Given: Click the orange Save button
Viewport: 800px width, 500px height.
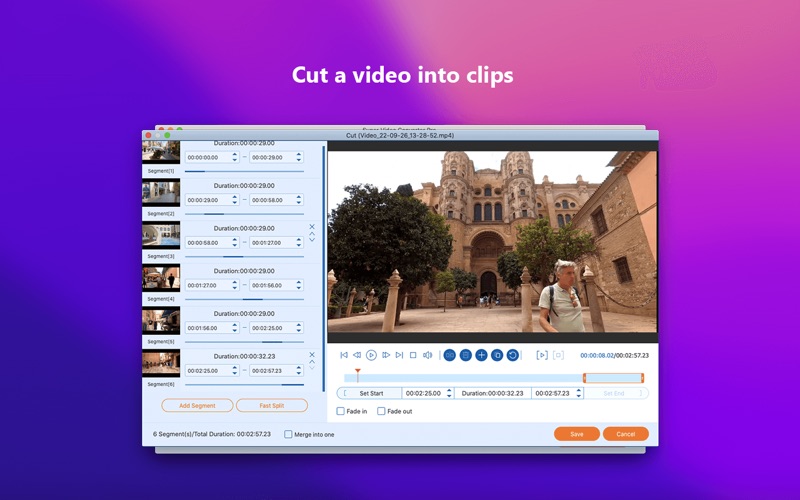Looking at the screenshot, I should tap(577, 434).
